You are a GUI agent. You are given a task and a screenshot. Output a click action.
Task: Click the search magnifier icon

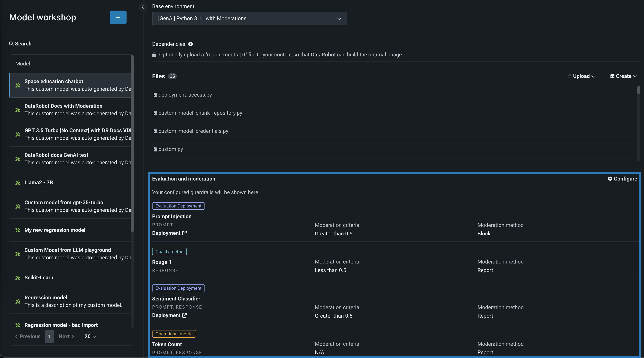(x=11, y=44)
